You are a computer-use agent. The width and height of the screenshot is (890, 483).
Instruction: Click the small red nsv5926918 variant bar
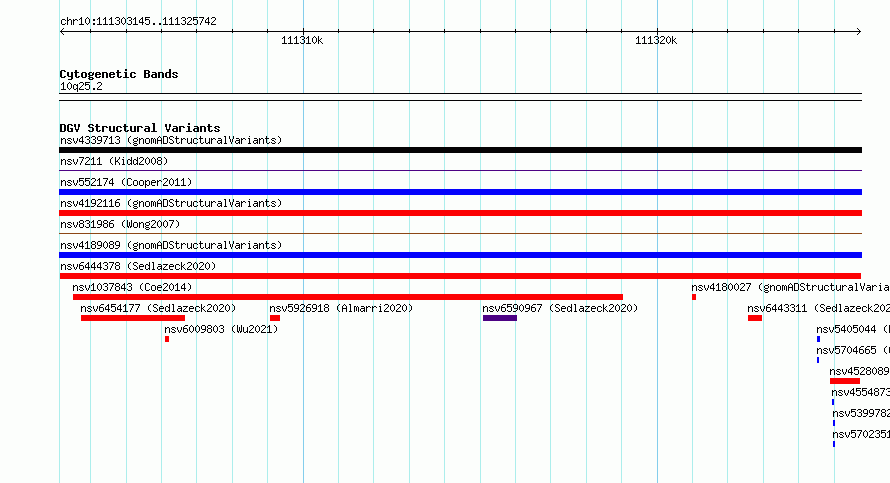point(275,318)
